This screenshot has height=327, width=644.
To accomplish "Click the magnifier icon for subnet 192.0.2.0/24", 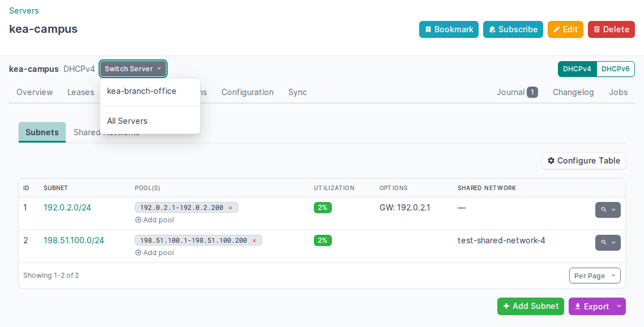I will [604, 210].
